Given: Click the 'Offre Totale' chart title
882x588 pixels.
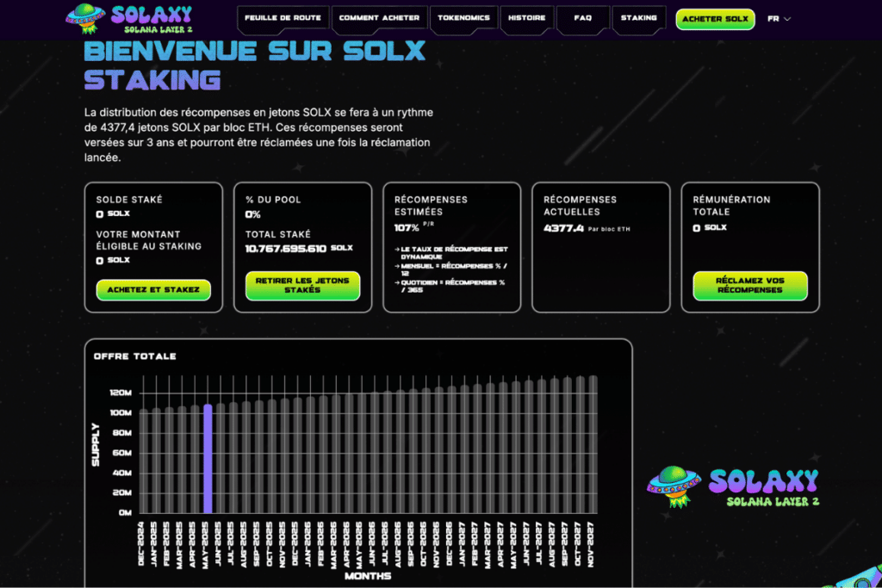Looking at the screenshot, I should (x=135, y=356).
